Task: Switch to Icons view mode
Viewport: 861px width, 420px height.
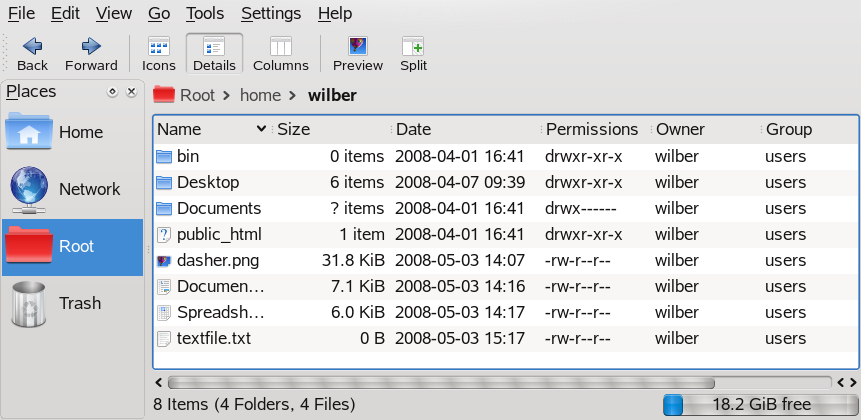Action: tap(158, 46)
